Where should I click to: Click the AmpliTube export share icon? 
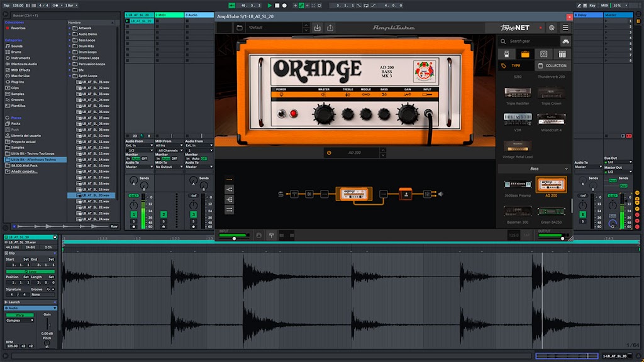[x=330, y=28]
